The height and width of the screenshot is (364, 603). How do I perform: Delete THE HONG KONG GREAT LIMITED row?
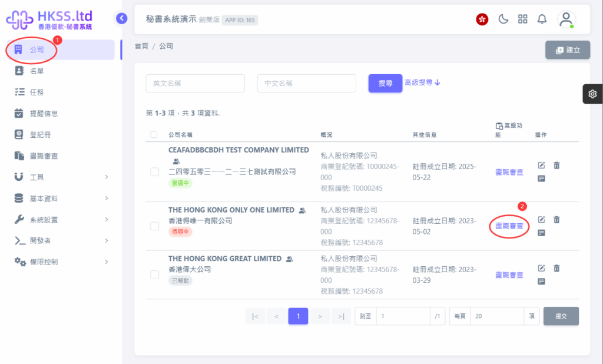[556, 268]
